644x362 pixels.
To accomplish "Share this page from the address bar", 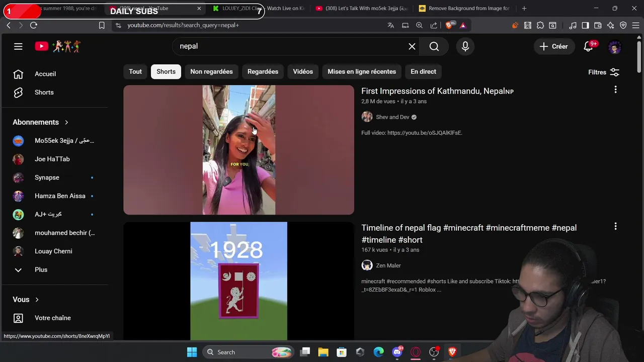I will coord(434,25).
